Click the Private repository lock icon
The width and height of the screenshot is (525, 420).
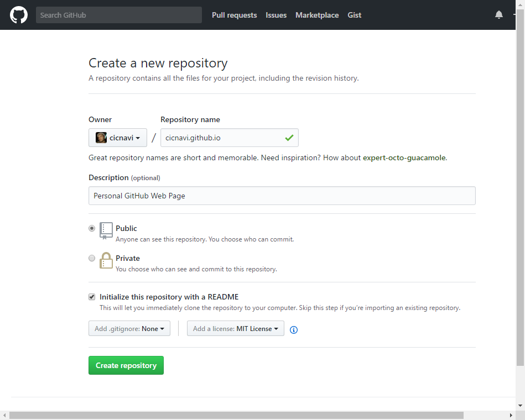106,260
